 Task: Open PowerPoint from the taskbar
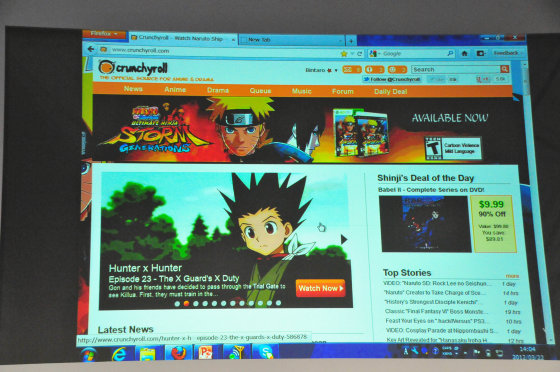click(206, 353)
